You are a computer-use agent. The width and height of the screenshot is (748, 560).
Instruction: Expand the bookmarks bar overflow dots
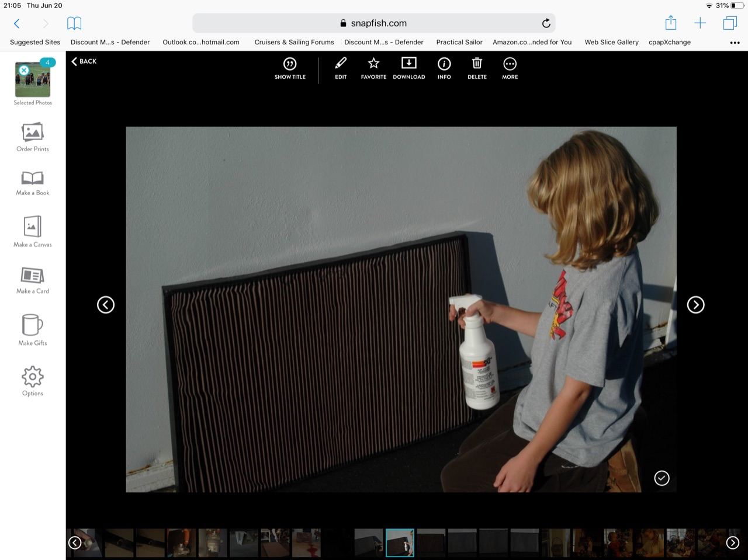(735, 43)
